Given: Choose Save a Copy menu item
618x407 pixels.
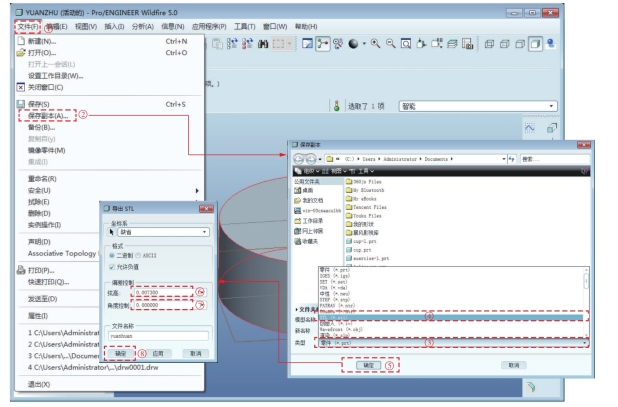Looking at the screenshot, I should [48, 115].
